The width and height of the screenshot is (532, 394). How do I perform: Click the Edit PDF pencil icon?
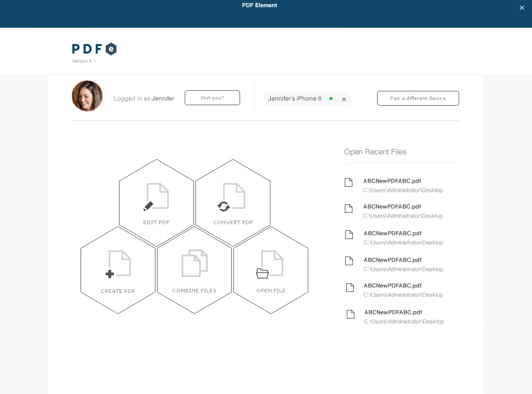point(148,206)
